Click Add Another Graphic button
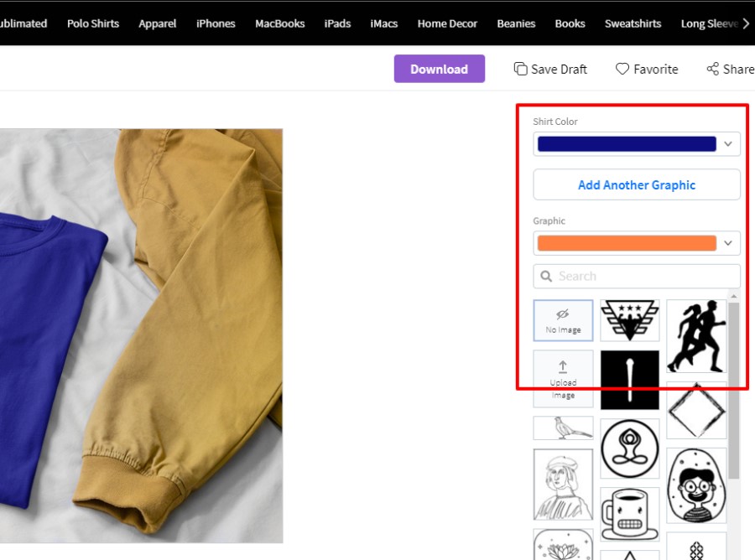The height and width of the screenshot is (560, 755). 637,184
